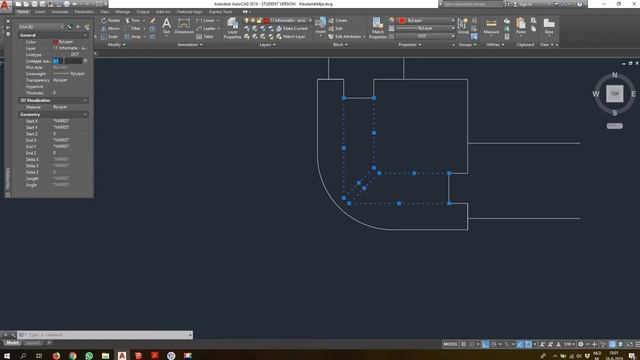The image size is (640, 360).
Task: Select the Layout1 tab
Action: (33, 343)
